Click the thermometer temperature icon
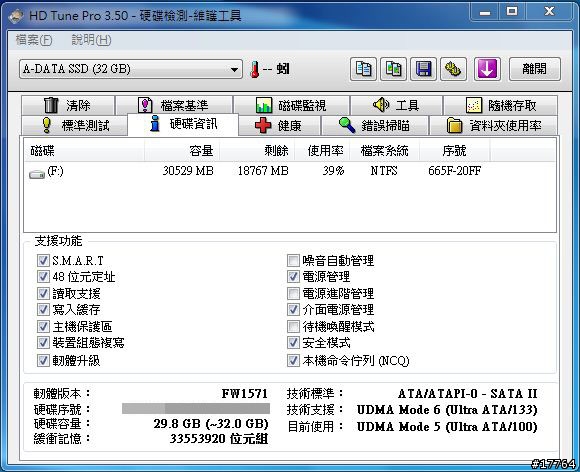The width and height of the screenshot is (580, 472). (x=254, y=69)
